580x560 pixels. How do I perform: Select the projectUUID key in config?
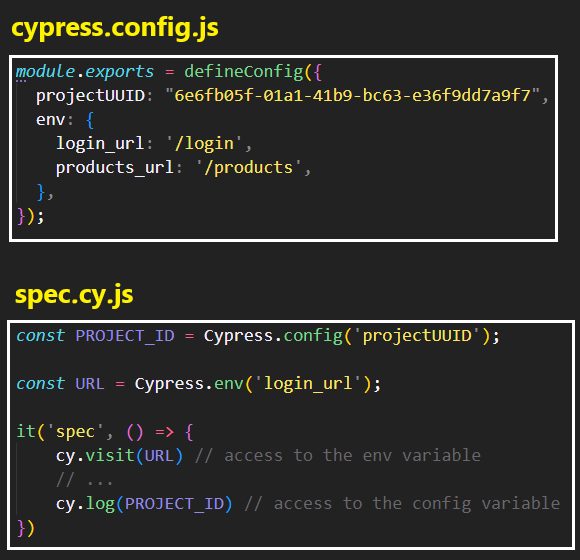click(x=90, y=96)
